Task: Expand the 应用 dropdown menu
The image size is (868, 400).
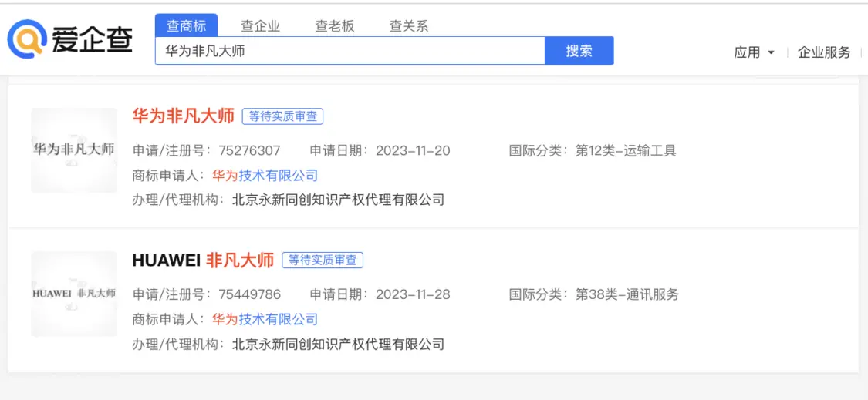Action: click(754, 52)
